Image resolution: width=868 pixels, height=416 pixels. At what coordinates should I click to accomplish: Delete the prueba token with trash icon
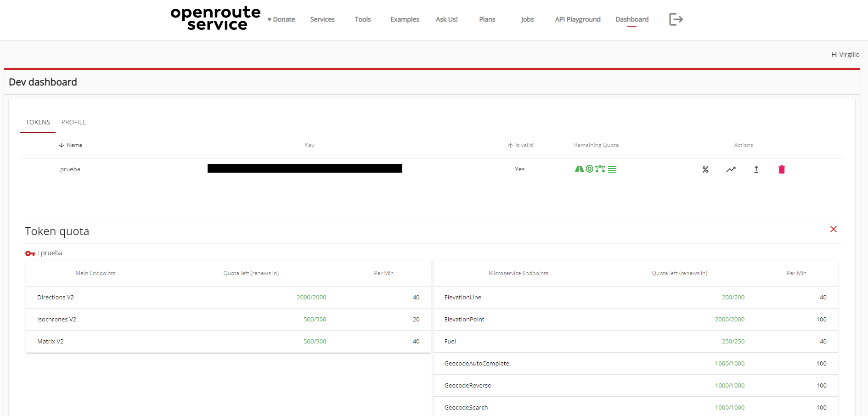point(782,169)
